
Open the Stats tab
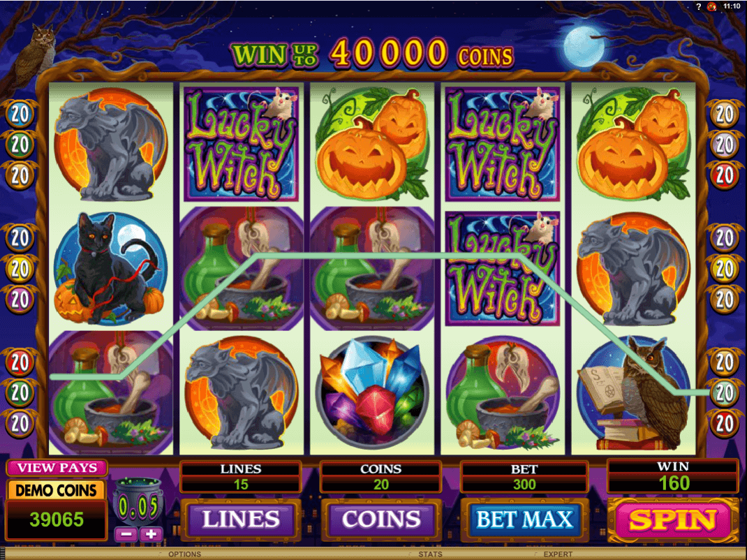click(430, 554)
